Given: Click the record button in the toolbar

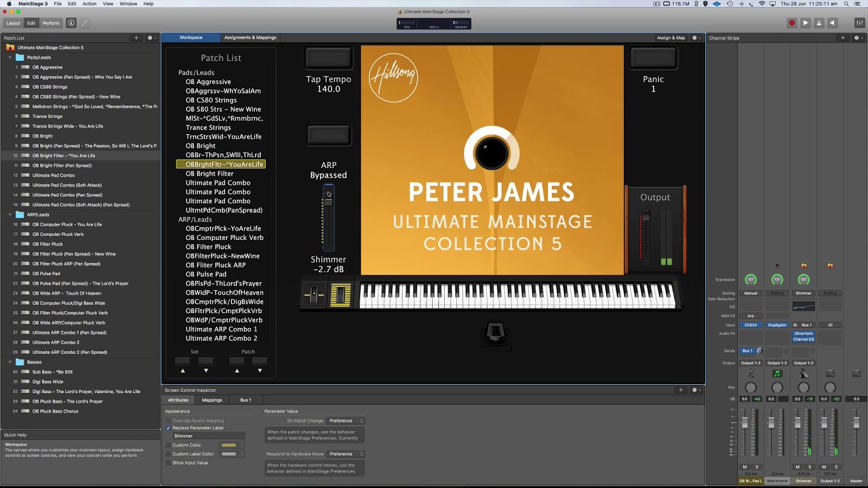Looking at the screenshot, I should click(791, 23).
